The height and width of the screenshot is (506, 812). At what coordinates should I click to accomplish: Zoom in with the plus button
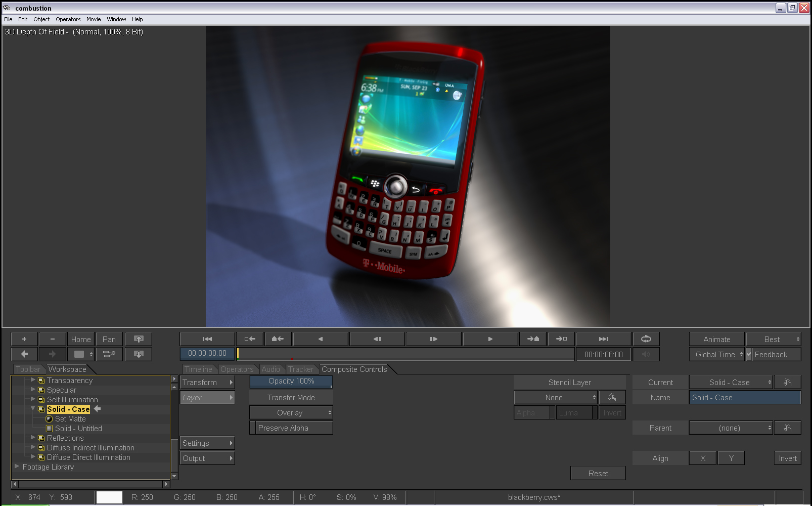(x=24, y=339)
